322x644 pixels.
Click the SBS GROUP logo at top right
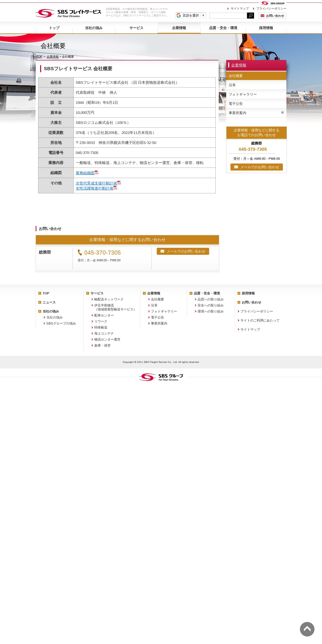(x=273, y=3)
